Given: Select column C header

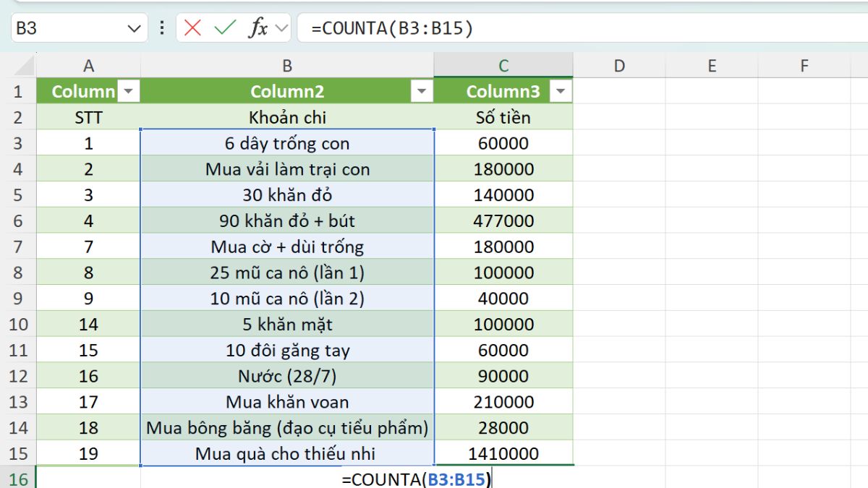Looking at the screenshot, I should [503, 66].
